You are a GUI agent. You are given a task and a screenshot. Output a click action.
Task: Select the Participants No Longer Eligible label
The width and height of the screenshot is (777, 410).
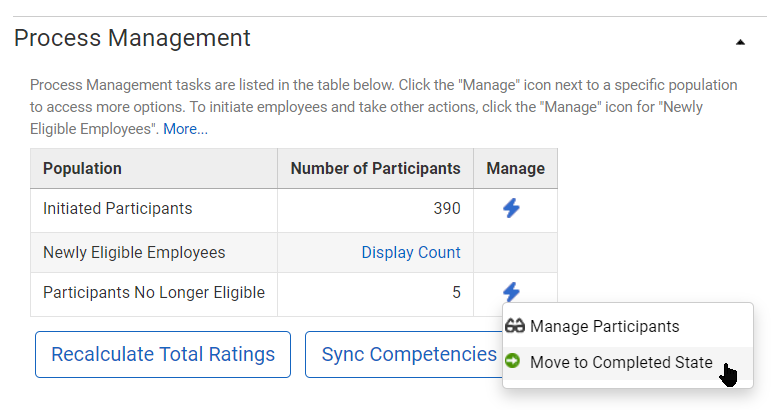[154, 293]
